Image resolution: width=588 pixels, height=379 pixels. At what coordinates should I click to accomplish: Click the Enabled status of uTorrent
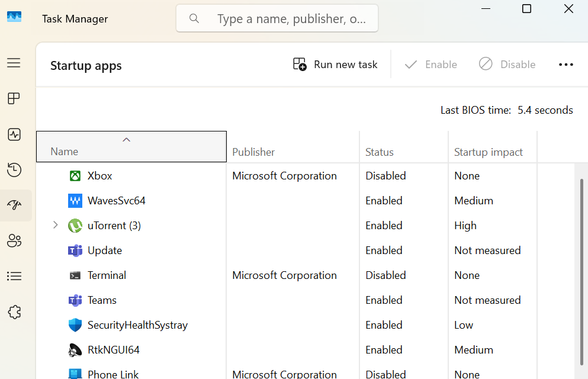pyautogui.click(x=384, y=226)
